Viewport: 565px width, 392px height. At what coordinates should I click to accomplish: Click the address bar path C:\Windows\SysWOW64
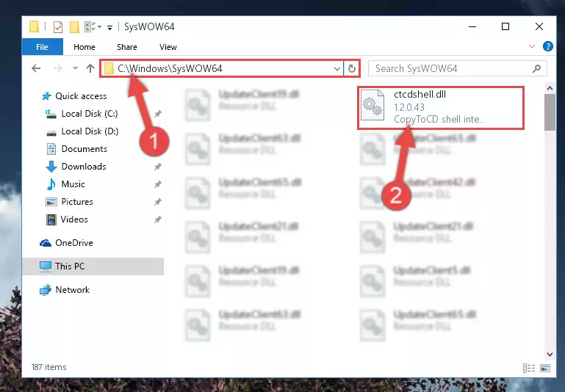170,68
